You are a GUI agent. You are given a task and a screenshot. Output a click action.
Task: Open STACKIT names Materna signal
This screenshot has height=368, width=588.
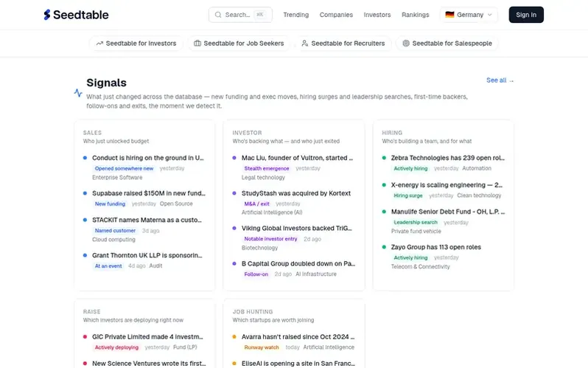coord(147,220)
